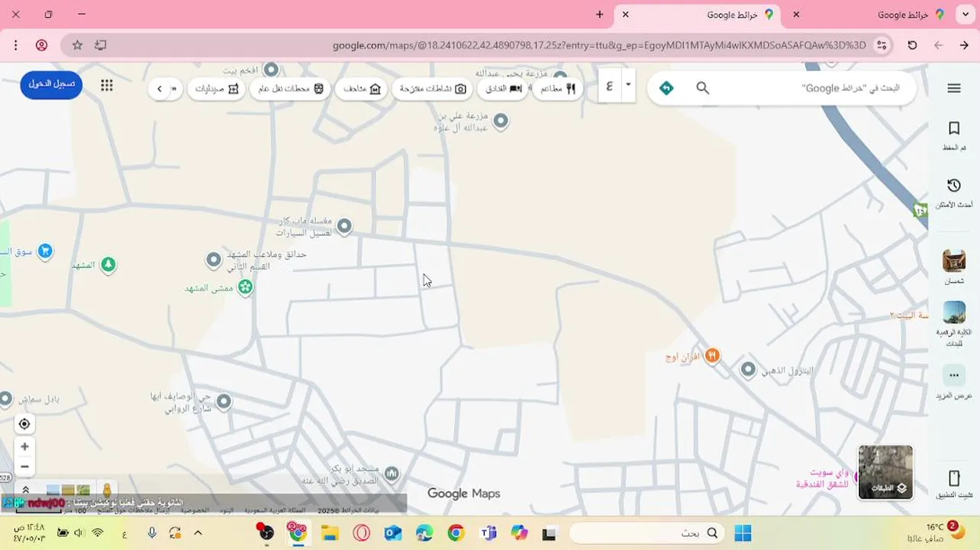The width and height of the screenshot is (980, 550).
Task: Open the Microsoft Teams taskbar icon
Action: pyautogui.click(x=488, y=533)
